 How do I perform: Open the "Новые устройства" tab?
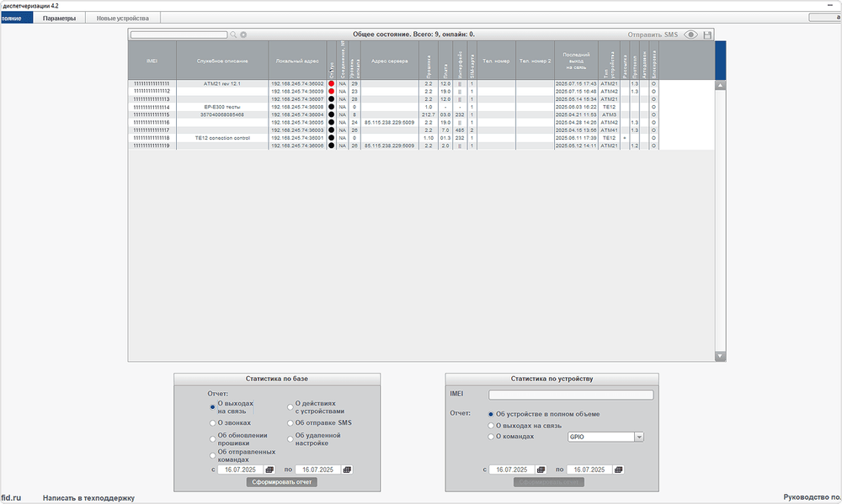[x=122, y=18]
